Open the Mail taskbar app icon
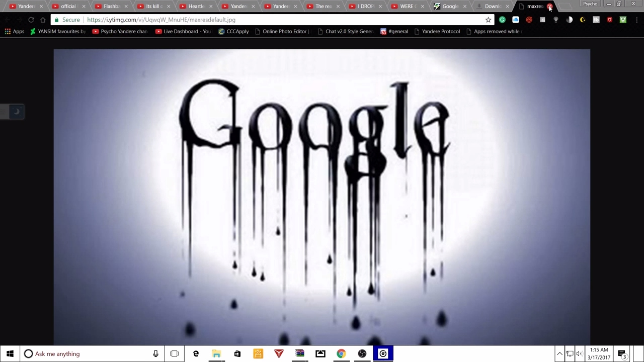644x362 pixels. (320, 353)
